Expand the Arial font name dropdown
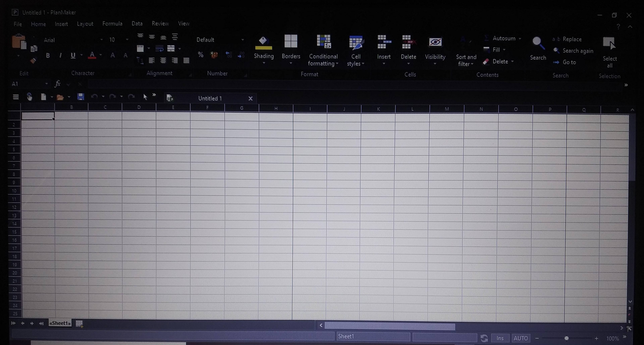This screenshot has height=345, width=644. 101,40
